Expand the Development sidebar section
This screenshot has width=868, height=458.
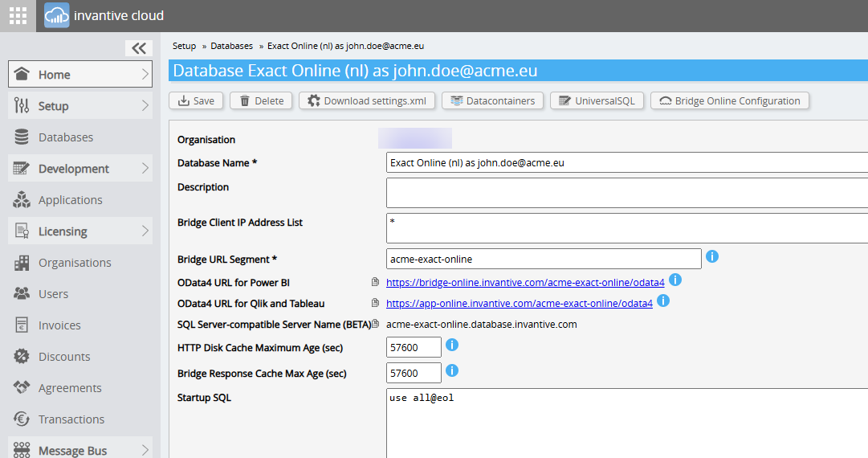(x=80, y=169)
